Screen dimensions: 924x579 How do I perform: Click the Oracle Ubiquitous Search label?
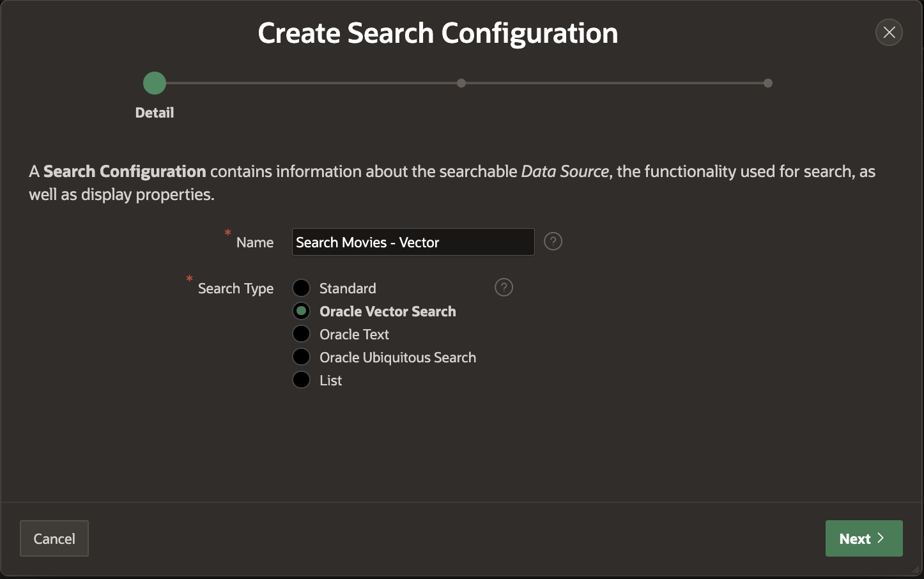[397, 357]
